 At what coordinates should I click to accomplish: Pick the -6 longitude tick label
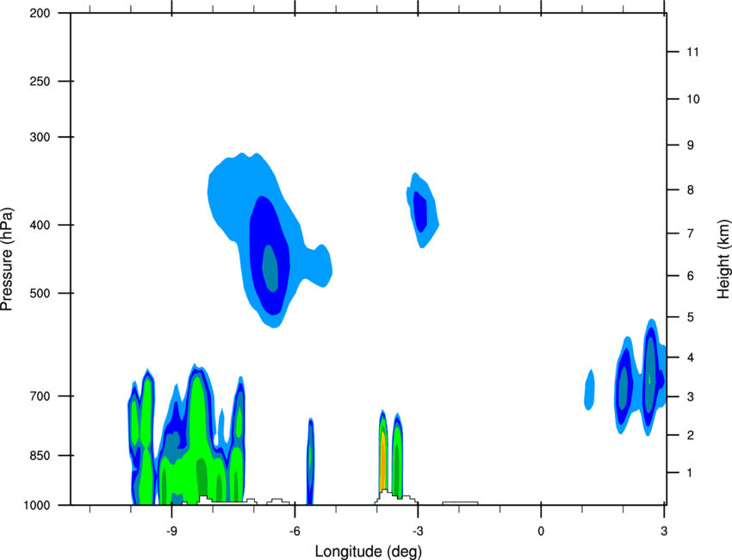tap(295, 531)
